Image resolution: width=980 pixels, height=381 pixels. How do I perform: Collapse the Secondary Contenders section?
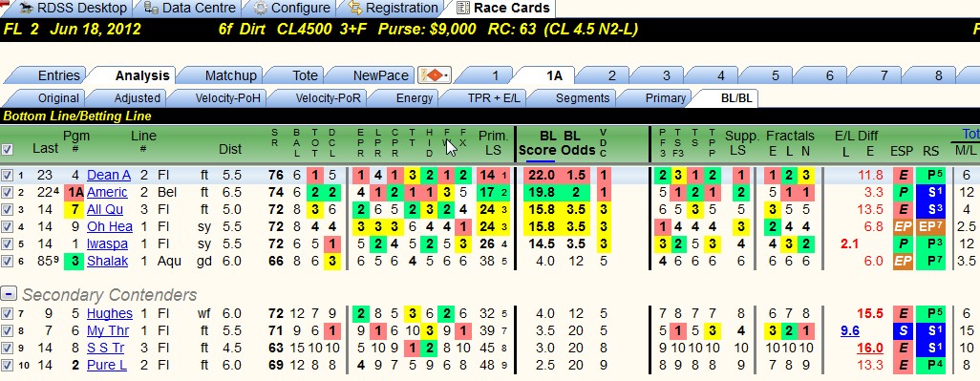pos(9,293)
